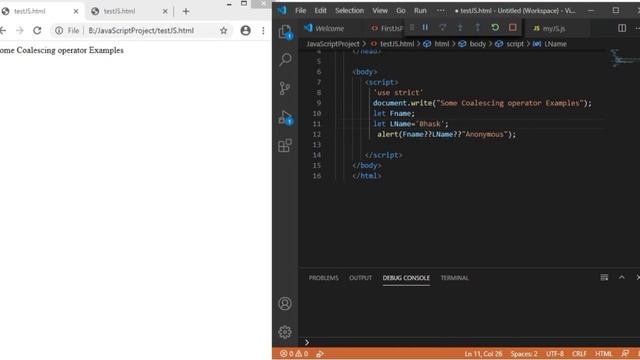Open the Go menu

click(401, 11)
